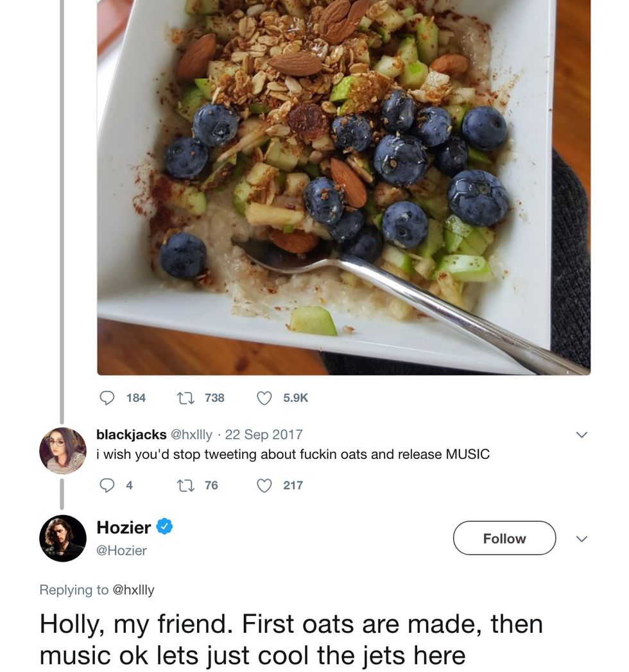The image size is (629, 672).
Task: Open the 22 Sep 2017 timestamp
Action: [x=264, y=435]
